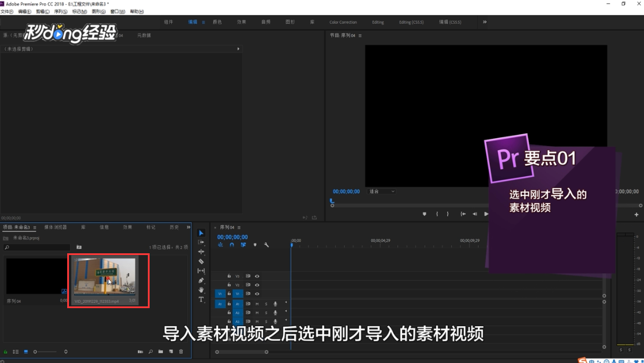Expand the source clip selector arrow
Screen dimensions: 644x363
238,49
